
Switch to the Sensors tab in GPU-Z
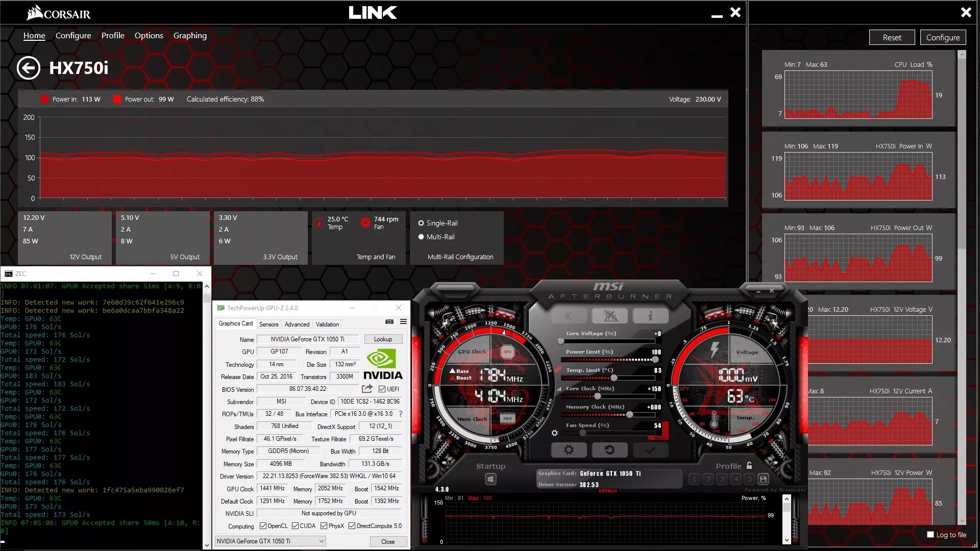click(x=268, y=324)
